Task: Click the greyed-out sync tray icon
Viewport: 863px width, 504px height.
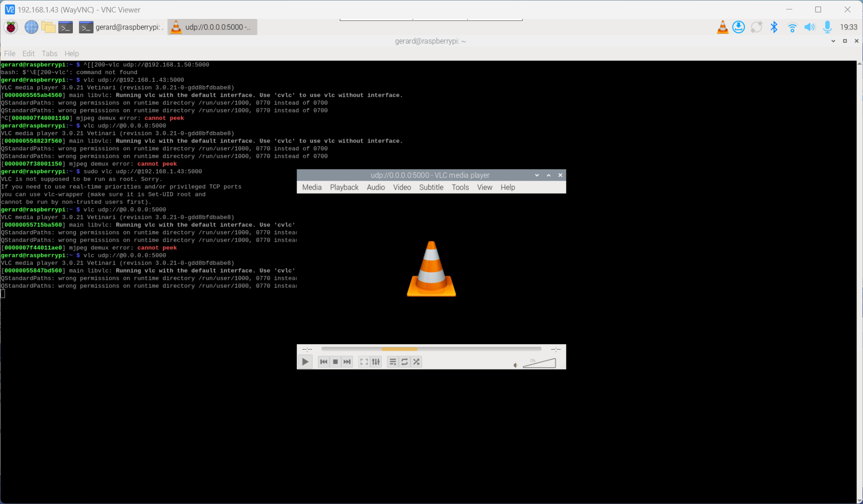Action: click(x=756, y=27)
